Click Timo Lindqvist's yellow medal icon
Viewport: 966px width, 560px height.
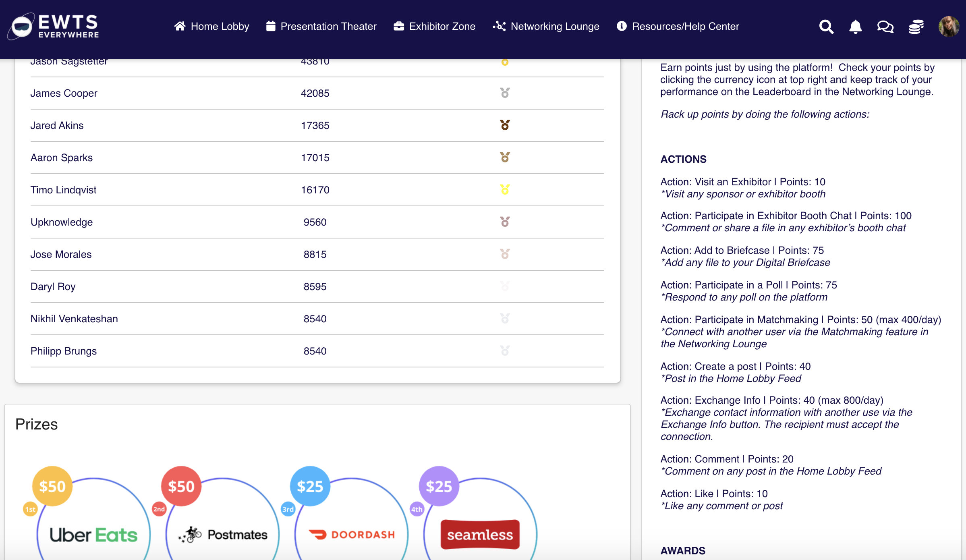(x=505, y=189)
